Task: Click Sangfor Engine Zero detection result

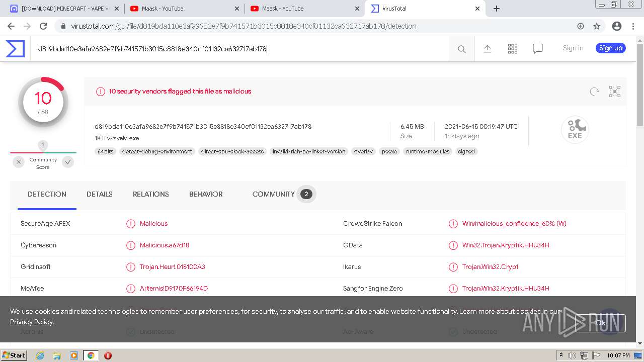Action: tap(506, 289)
